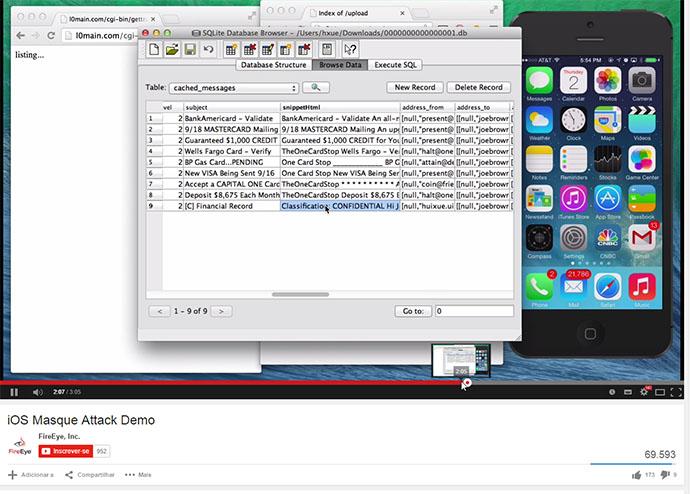
Task: Open the Adicionar a menu
Action: [x=31, y=475]
